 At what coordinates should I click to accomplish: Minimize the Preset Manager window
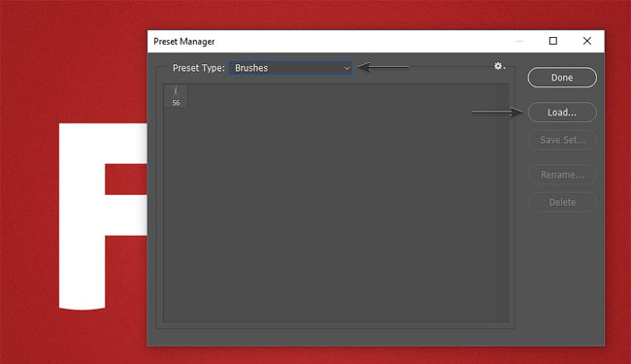tap(519, 41)
